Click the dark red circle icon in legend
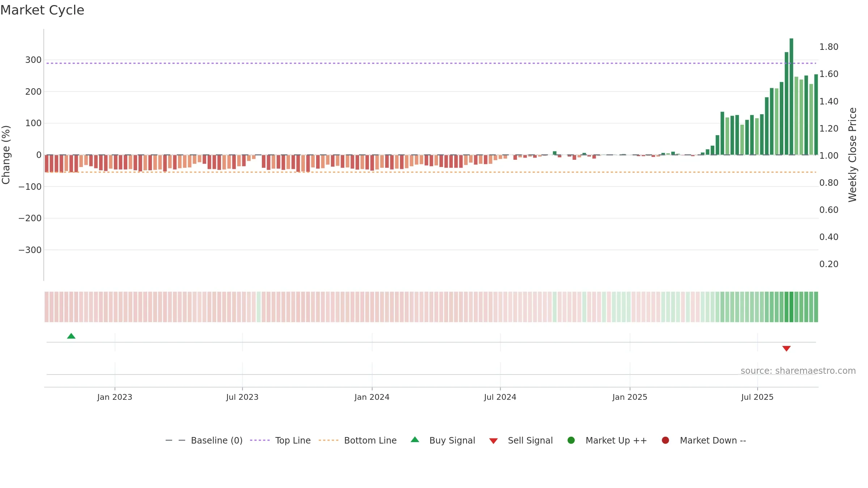 click(665, 440)
